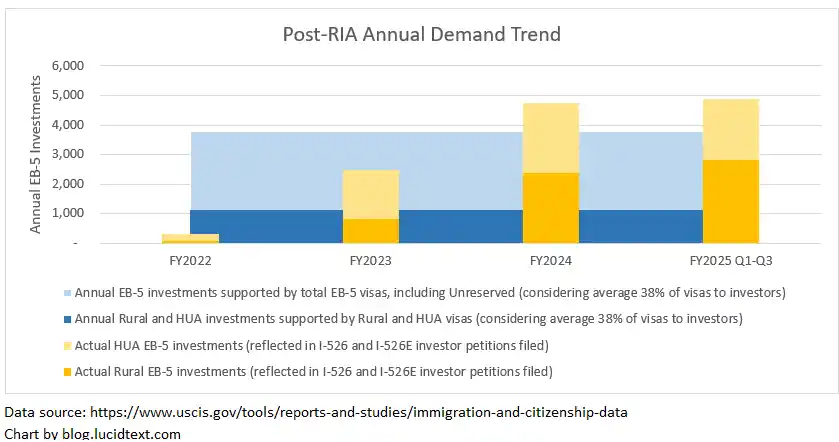The width and height of the screenshot is (839, 442).
Task: Click the FY2023 orange Rural bar segment
Action: click(370, 231)
